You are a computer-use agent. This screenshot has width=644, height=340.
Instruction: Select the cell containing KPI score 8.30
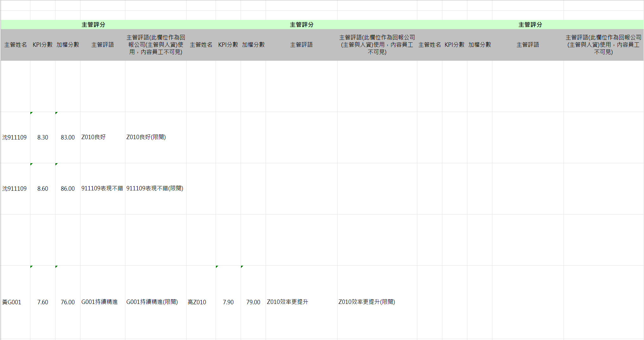click(x=43, y=137)
